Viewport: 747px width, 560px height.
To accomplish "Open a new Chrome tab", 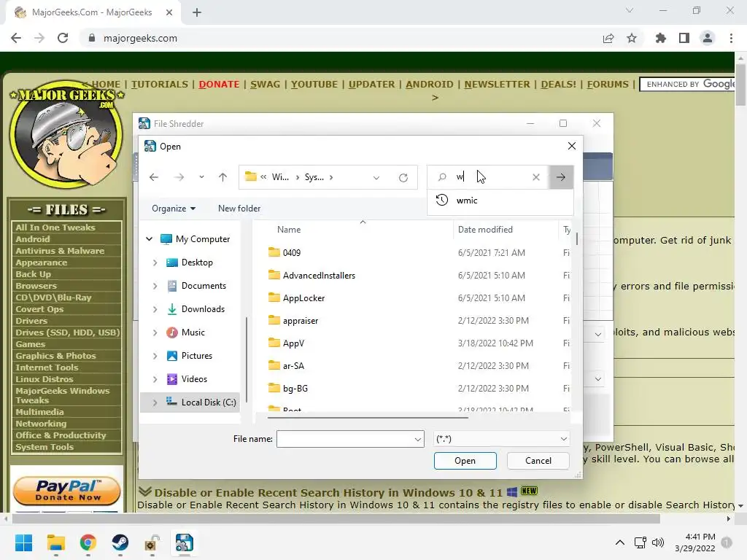I will 197,12.
